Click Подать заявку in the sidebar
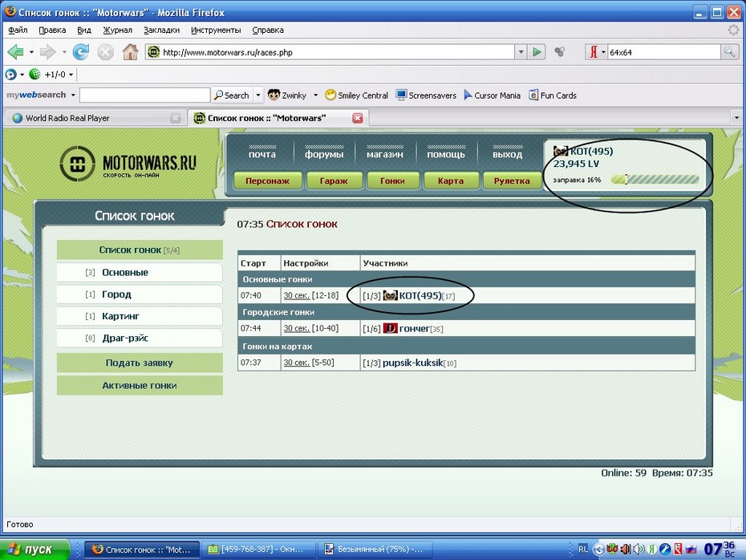Viewport: 746px width, 560px height. point(140,363)
